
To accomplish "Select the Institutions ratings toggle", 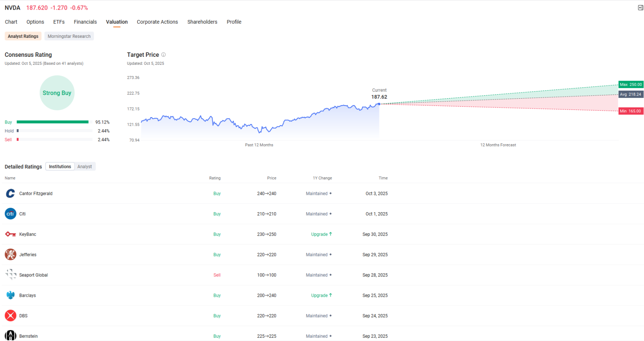I will [60, 167].
